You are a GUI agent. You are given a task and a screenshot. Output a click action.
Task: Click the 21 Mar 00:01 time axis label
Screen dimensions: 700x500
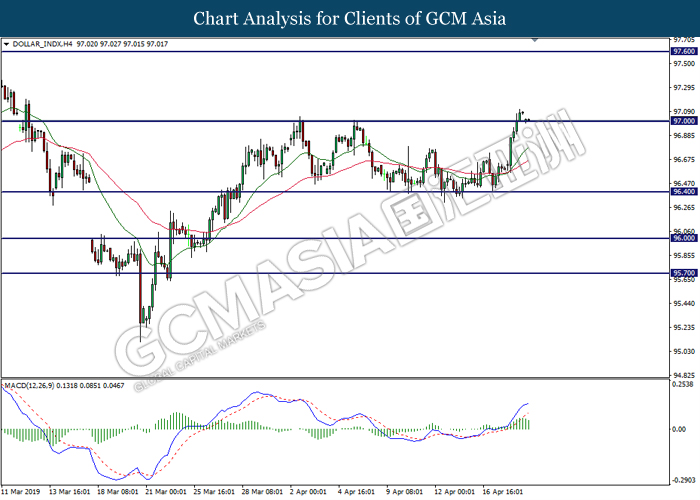[x=167, y=492]
